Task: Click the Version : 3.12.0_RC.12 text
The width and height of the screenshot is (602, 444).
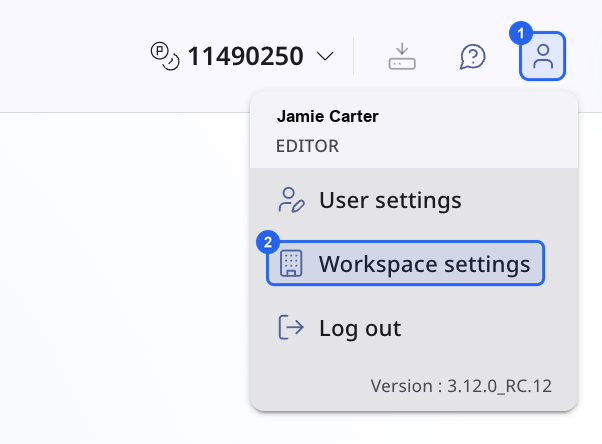Action: (461, 386)
